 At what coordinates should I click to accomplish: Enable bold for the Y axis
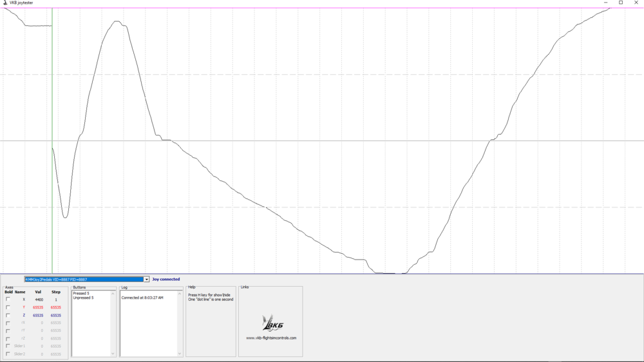(8, 307)
